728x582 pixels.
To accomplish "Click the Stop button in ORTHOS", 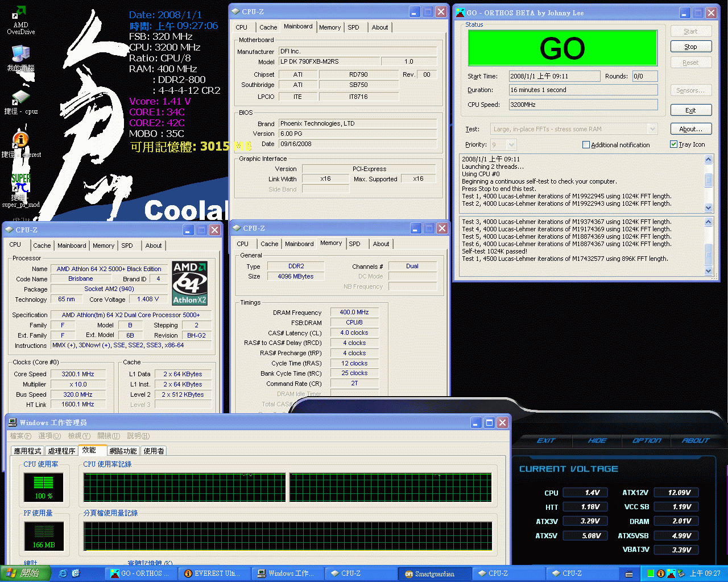I will click(x=690, y=47).
